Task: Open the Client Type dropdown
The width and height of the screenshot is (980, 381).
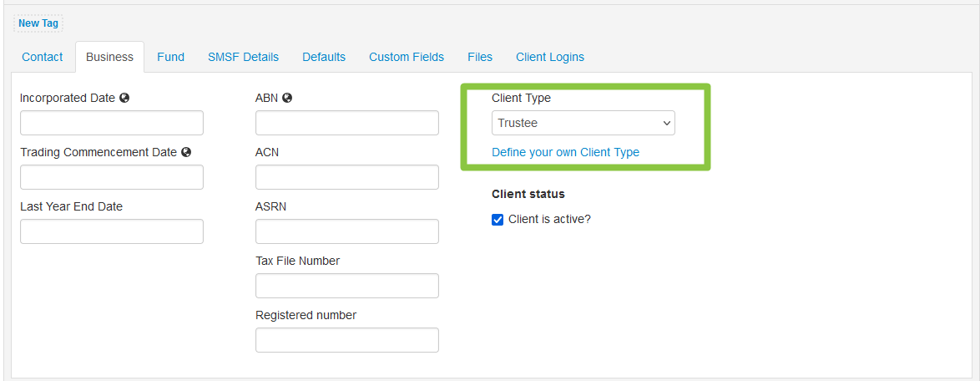Action: pyautogui.click(x=583, y=124)
